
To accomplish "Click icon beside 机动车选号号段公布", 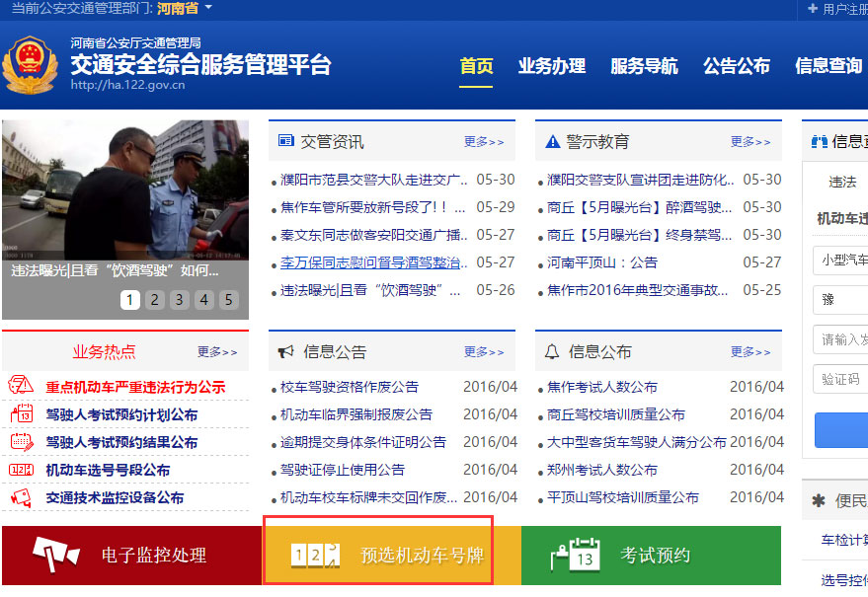I will [x=21, y=470].
